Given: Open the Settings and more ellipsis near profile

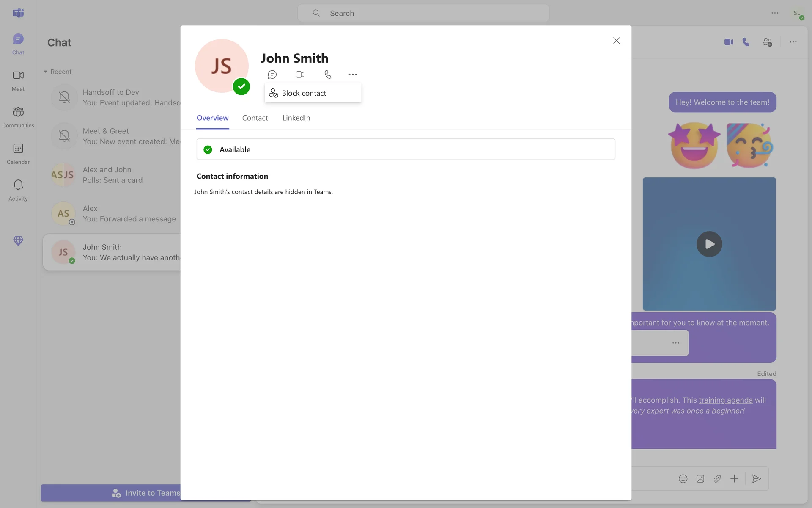Looking at the screenshot, I should [x=774, y=13].
